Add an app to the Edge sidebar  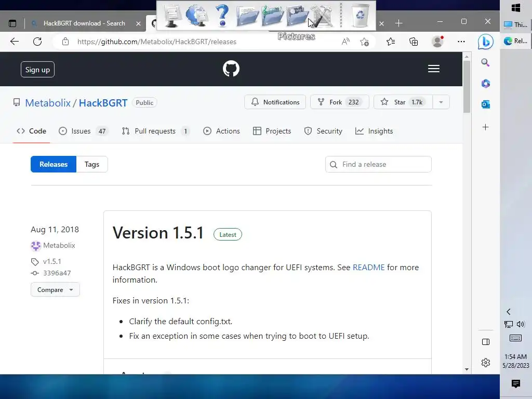[486, 127]
